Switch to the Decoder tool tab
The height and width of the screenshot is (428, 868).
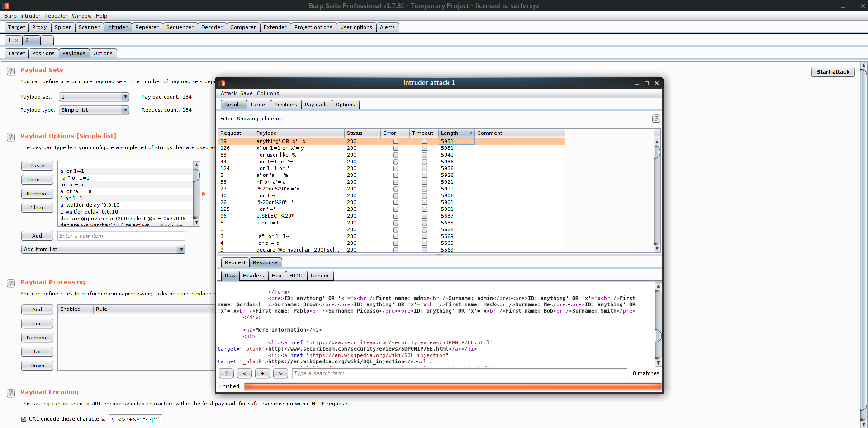pyautogui.click(x=212, y=27)
